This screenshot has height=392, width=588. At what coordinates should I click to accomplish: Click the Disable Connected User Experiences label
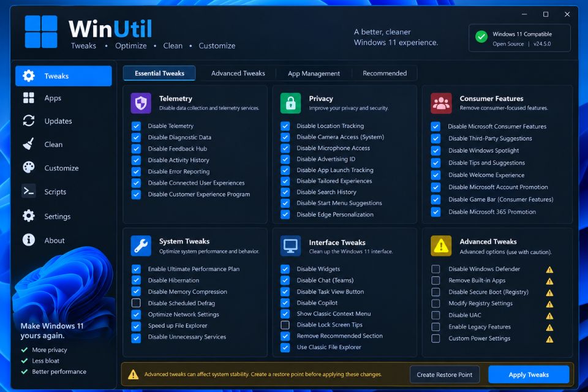click(x=196, y=183)
